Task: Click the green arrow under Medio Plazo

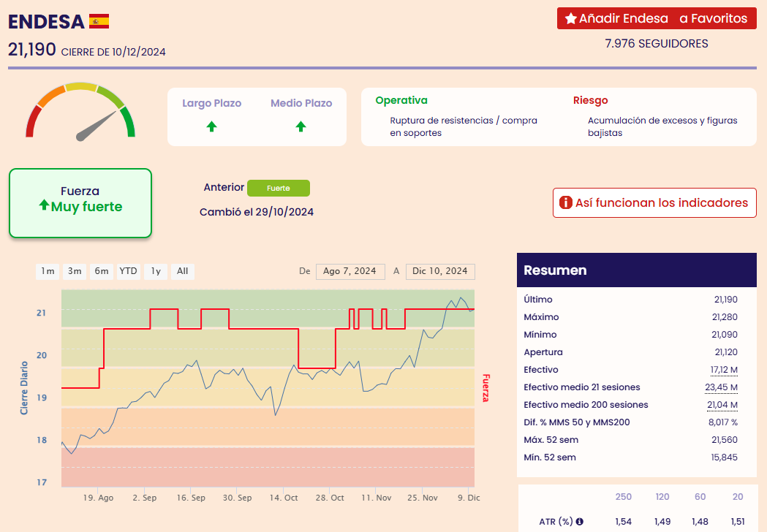Action: point(301,126)
